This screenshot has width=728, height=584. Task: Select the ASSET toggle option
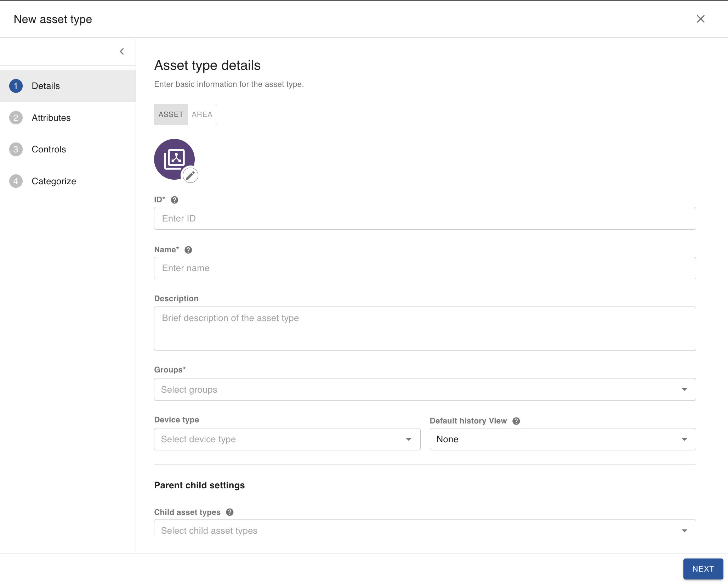coord(171,114)
